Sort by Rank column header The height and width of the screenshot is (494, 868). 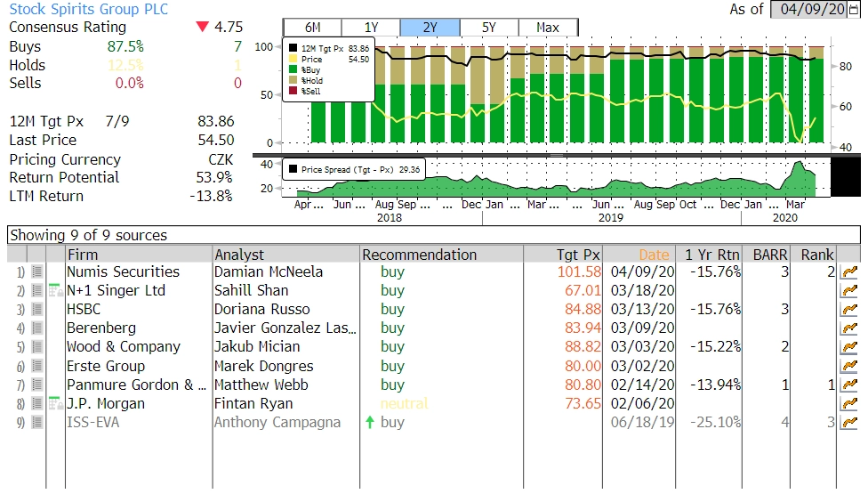point(813,255)
